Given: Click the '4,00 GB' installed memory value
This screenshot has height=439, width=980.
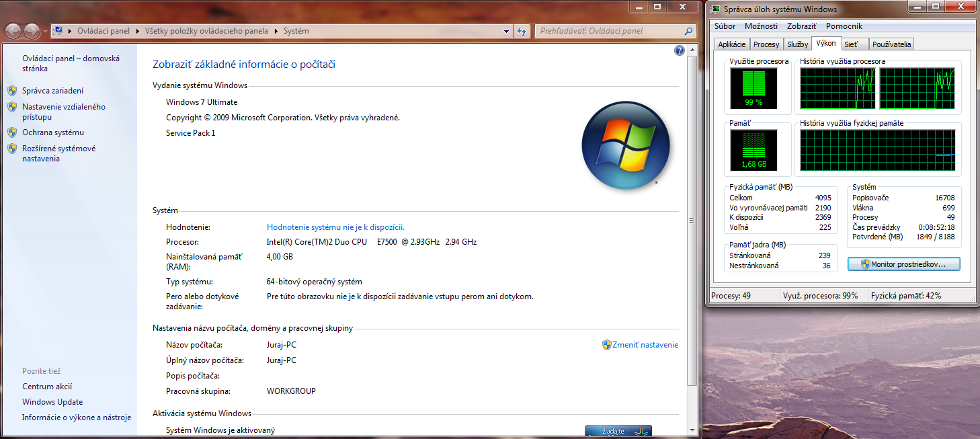Looking at the screenshot, I should [x=280, y=257].
